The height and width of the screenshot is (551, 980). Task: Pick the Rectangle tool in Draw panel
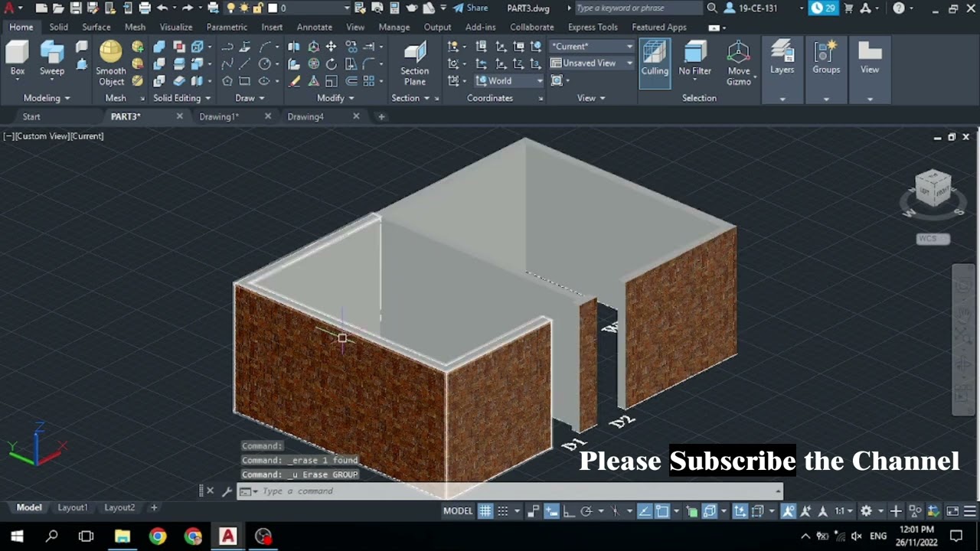pos(245,81)
